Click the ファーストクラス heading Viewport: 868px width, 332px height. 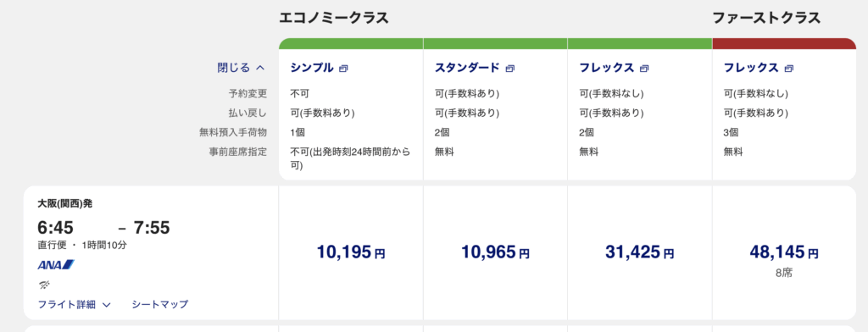pyautogui.click(x=766, y=19)
